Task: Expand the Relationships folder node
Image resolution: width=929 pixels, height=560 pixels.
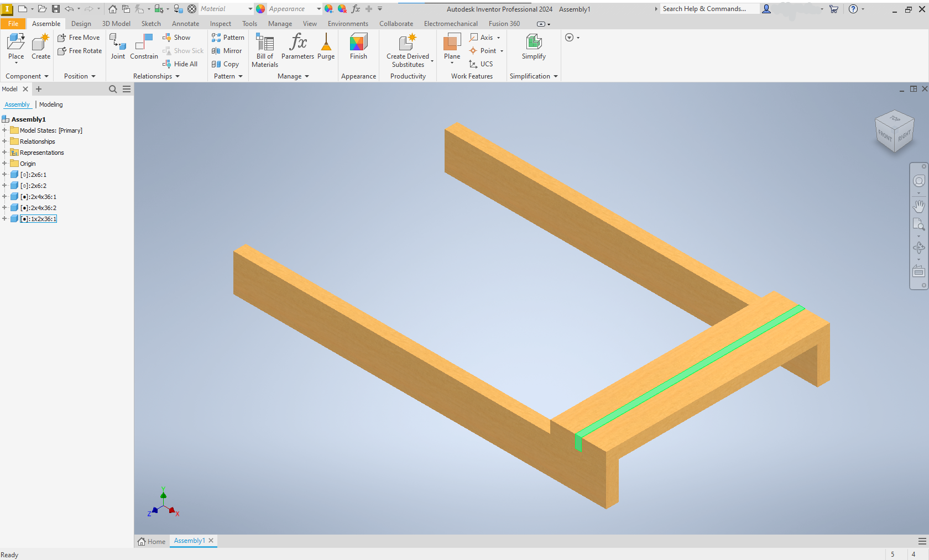Action: point(4,142)
